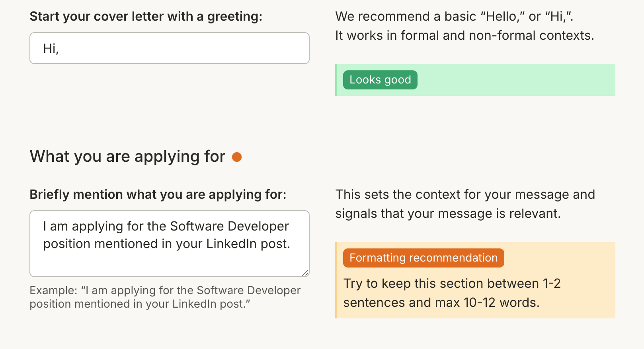Click the "What you are applying for" heading

point(127,157)
